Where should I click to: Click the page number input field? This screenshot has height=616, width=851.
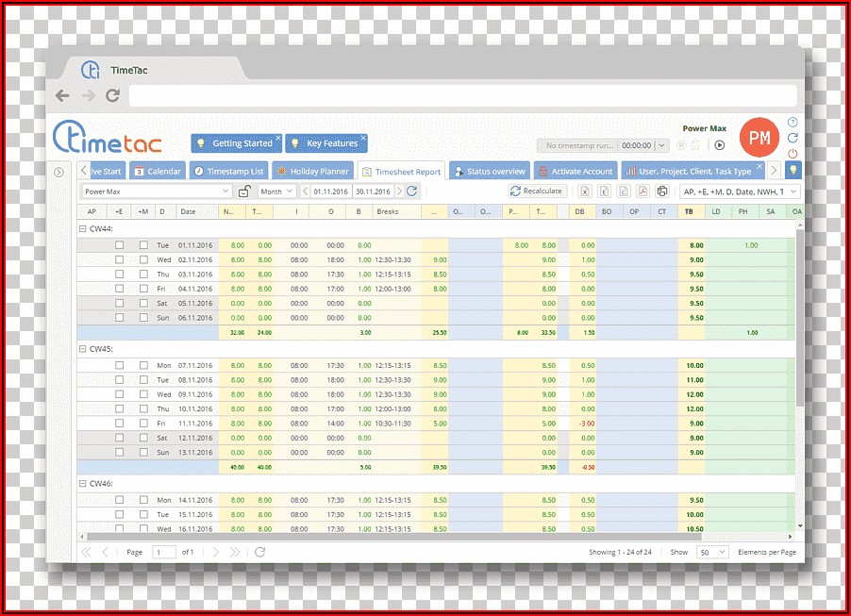point(164,552)
